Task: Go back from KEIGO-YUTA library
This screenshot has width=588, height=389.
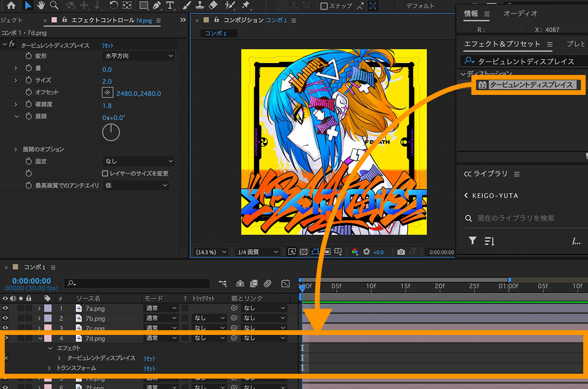Action: coord(466,195)
